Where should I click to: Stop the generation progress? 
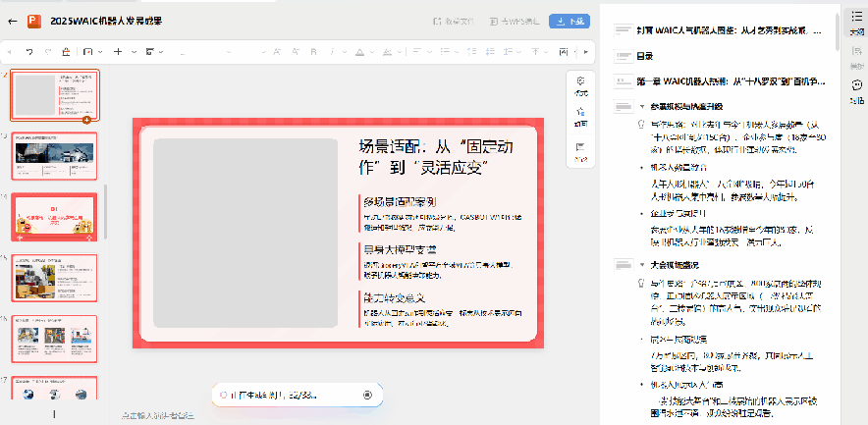click(367, 395)
